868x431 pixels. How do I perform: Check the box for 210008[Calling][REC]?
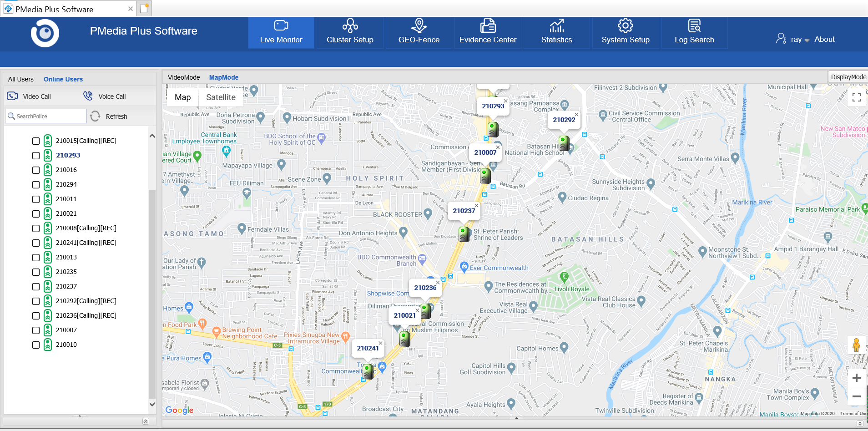click(36, 228)
